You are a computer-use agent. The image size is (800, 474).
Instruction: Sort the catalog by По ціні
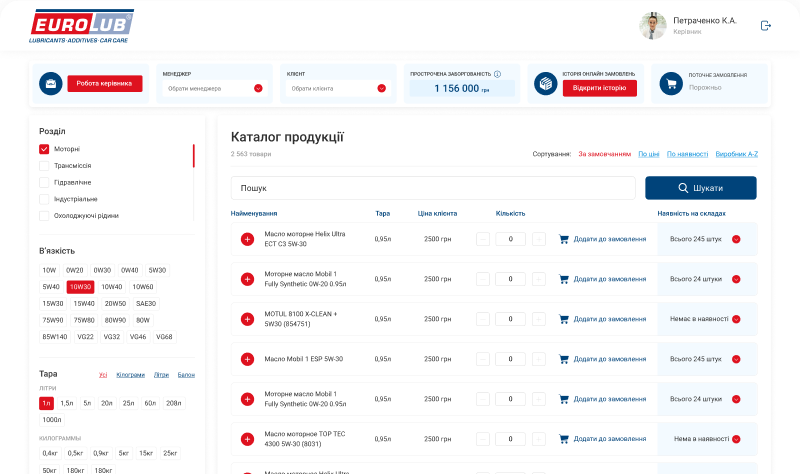pyautogui.click(x=649, y=154)
